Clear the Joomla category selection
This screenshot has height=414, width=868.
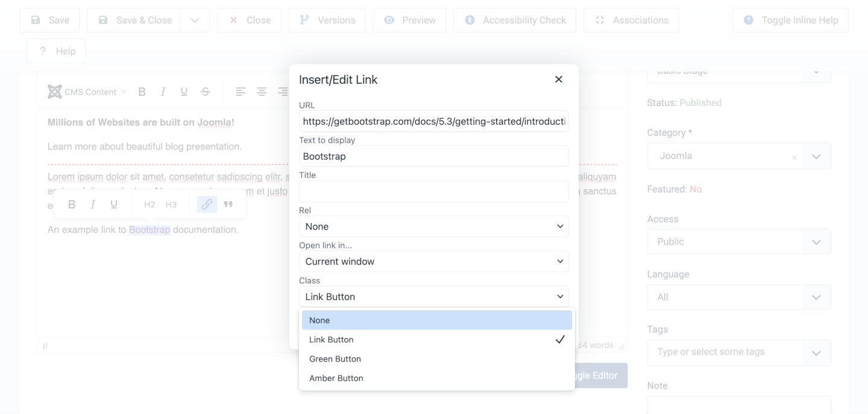pos(794,157)
